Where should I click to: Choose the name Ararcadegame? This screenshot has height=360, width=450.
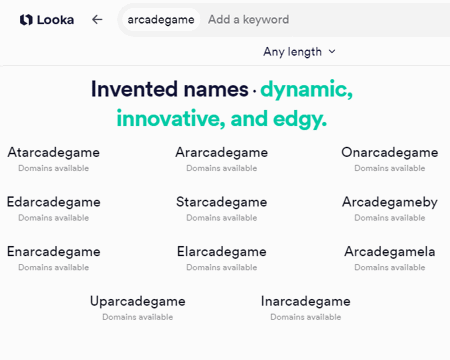[x=222, y=152]
